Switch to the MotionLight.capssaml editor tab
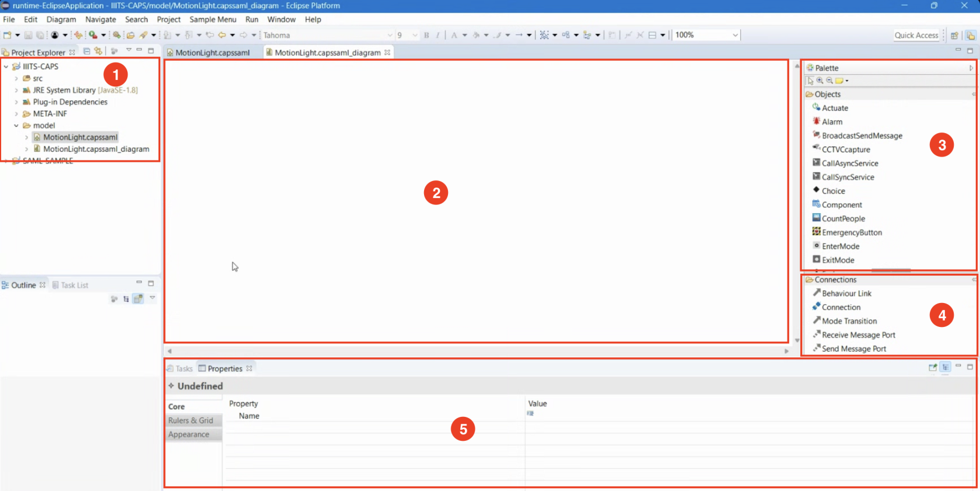The image size is (980, 491). point(212,53)
